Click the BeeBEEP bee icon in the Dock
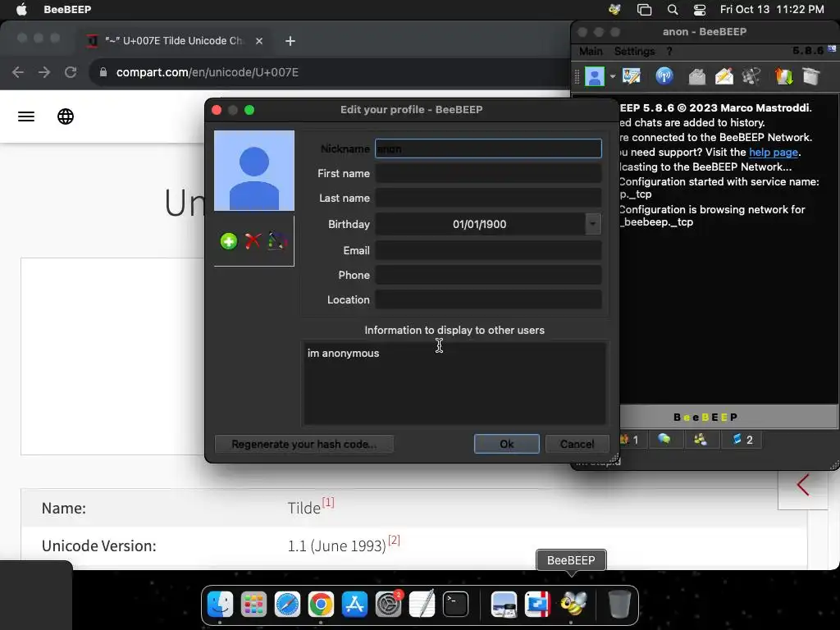Image resolution: width=840 pixels, height=630 pixels. pos(572,605)
